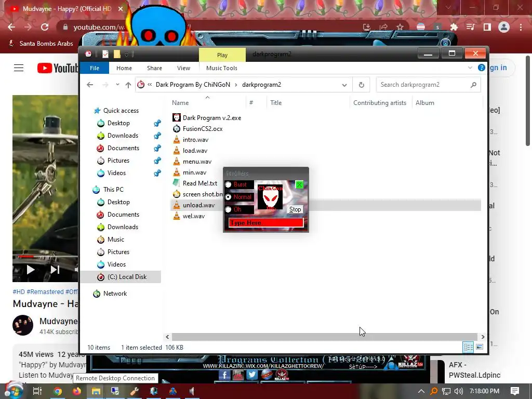Open the Music Tools tab
The height and width of the screenshot is (399, 532).
click(221, 68)
